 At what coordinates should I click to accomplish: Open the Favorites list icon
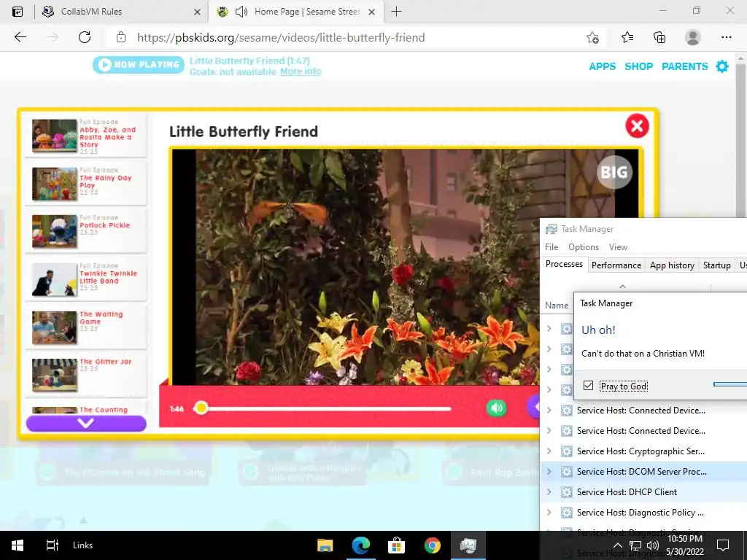[x=627, y=37]
